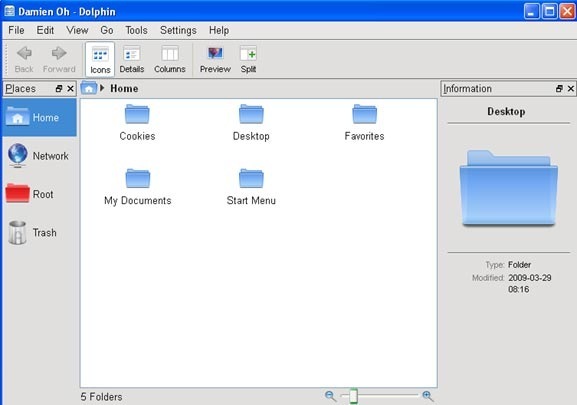Select Root in Places panel

coord(39,194)
